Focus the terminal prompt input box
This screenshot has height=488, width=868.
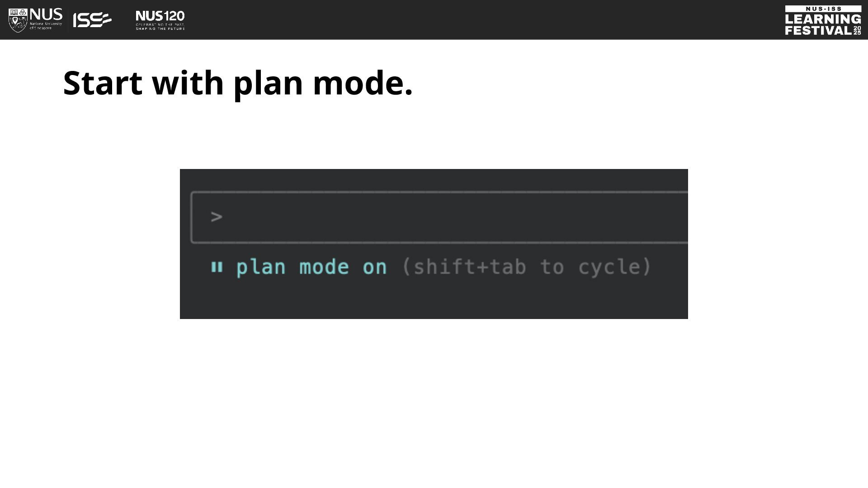[439, 217]
